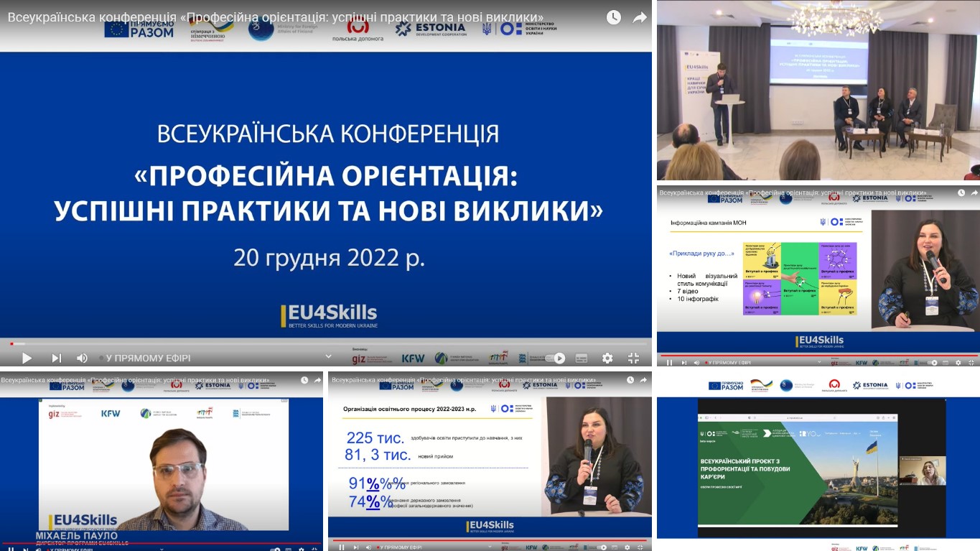Click the date text 20 грудня 2022 р.
The width and height of the screenshot is (980, 551).
point(330,258)
